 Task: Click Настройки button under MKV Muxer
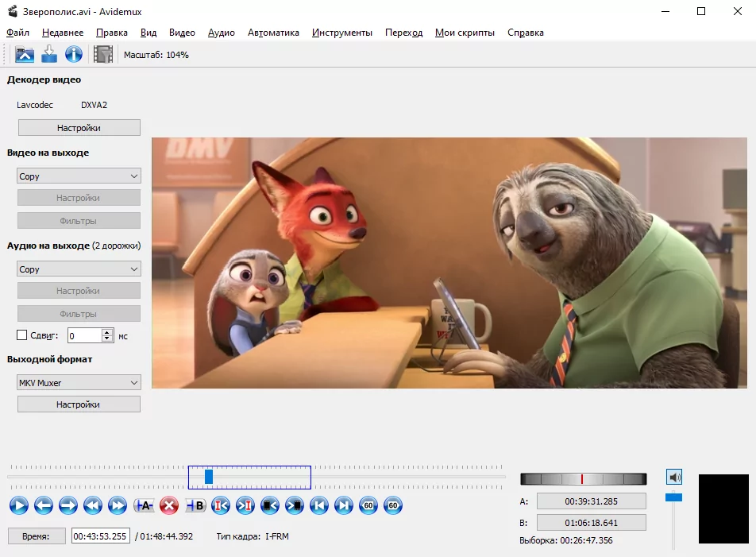point(79,404)
